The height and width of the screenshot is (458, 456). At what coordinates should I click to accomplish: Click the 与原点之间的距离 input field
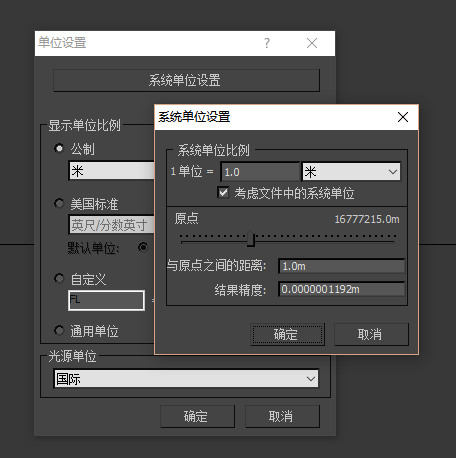(342, 266)
